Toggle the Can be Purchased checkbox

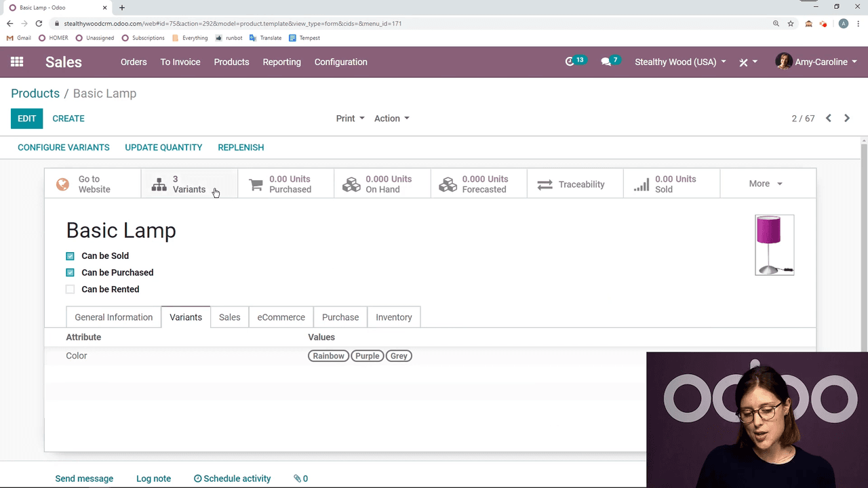pos(70,272)
